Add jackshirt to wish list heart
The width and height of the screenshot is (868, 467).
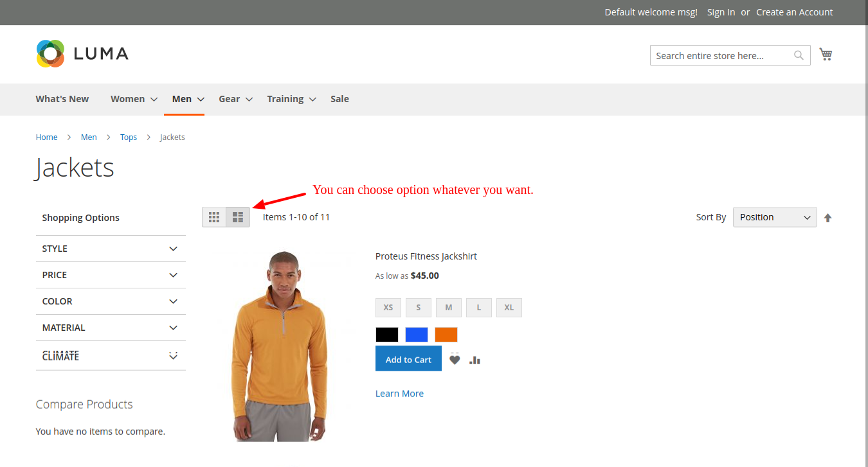click(x=455, y=360)
